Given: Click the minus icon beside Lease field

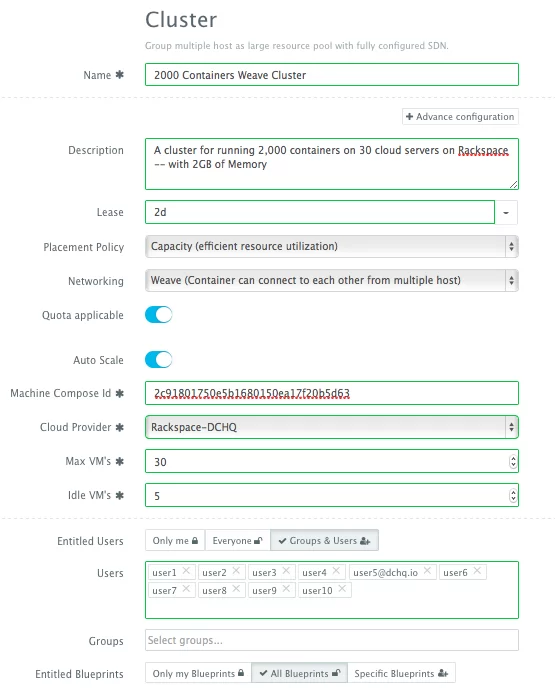Looking at the screenshot, I should click(506, 213).
